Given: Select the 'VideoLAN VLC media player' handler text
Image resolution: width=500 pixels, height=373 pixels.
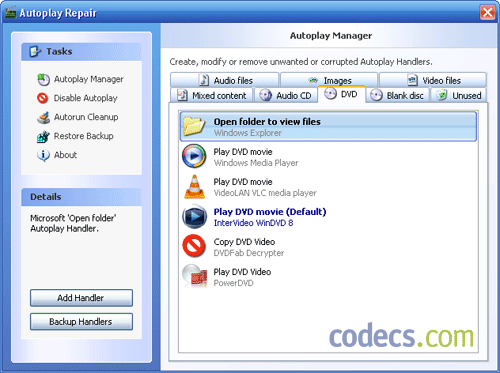Looking at the screenshot, I should click(x=265, y=193).
